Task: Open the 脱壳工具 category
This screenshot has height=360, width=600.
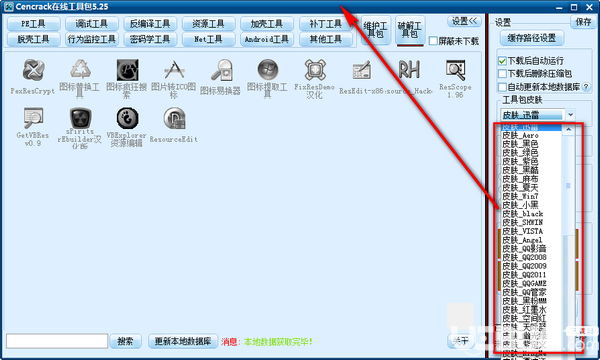Action: 33,39
